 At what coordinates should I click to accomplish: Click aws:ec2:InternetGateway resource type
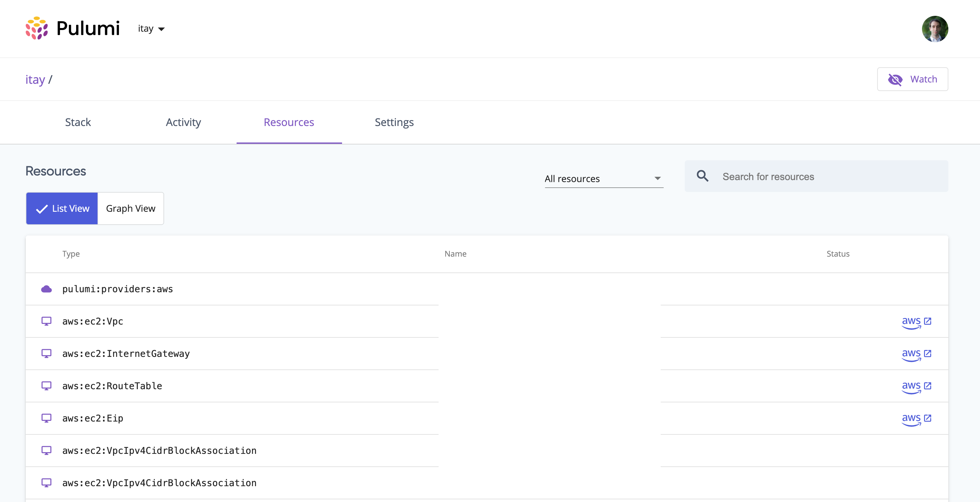pos(126,354)
